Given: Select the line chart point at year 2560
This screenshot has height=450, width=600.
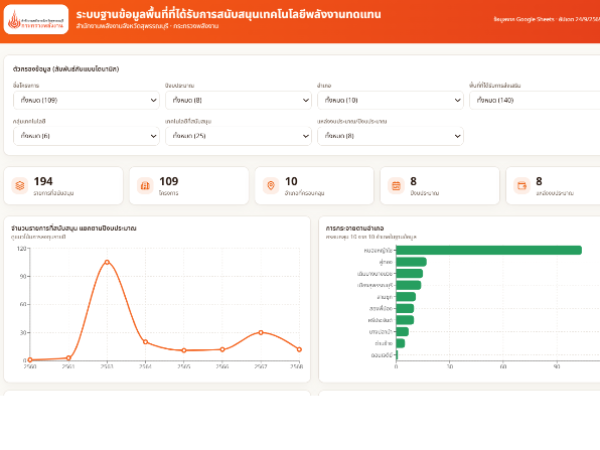Looking at the screenshot, I should [30, 360].
